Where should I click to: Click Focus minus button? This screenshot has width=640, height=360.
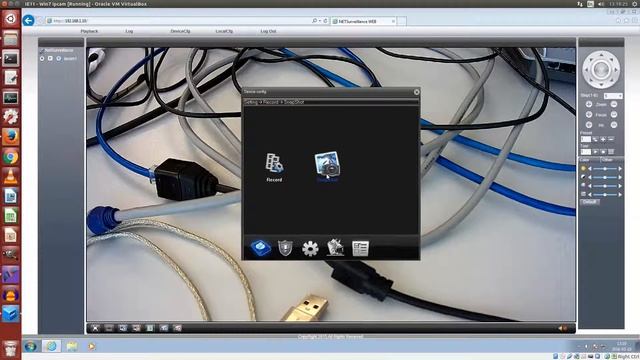pos(614,115)
